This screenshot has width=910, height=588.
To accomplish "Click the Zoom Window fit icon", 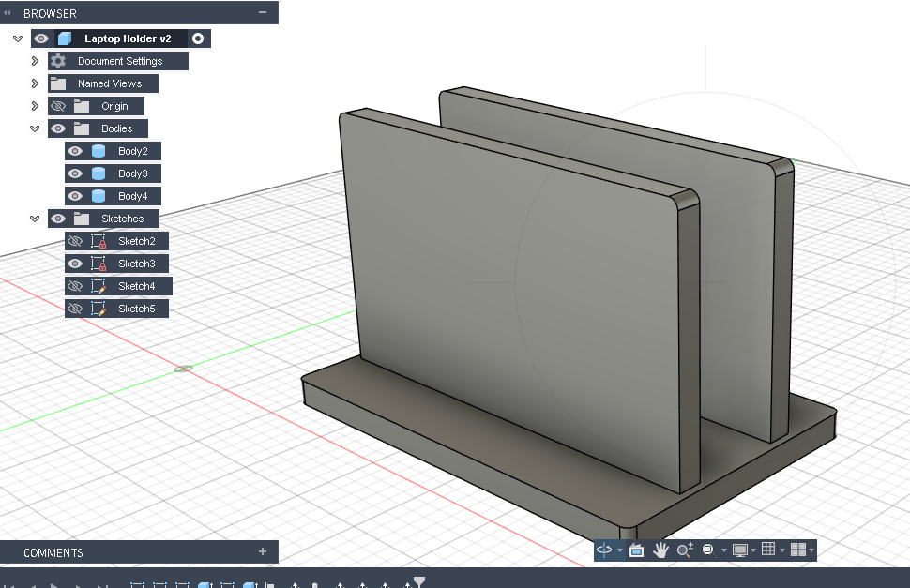I will (x=708, y=550).
